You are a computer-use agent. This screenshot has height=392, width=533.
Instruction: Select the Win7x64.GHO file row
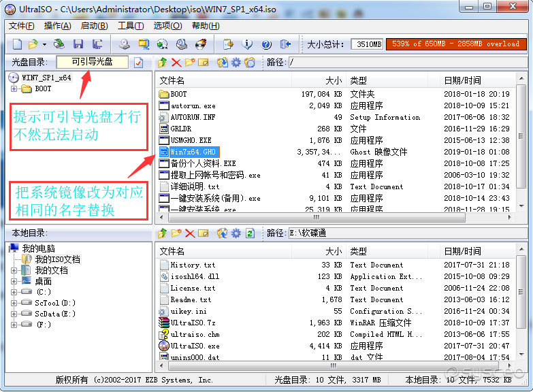[x=335, y=152]
